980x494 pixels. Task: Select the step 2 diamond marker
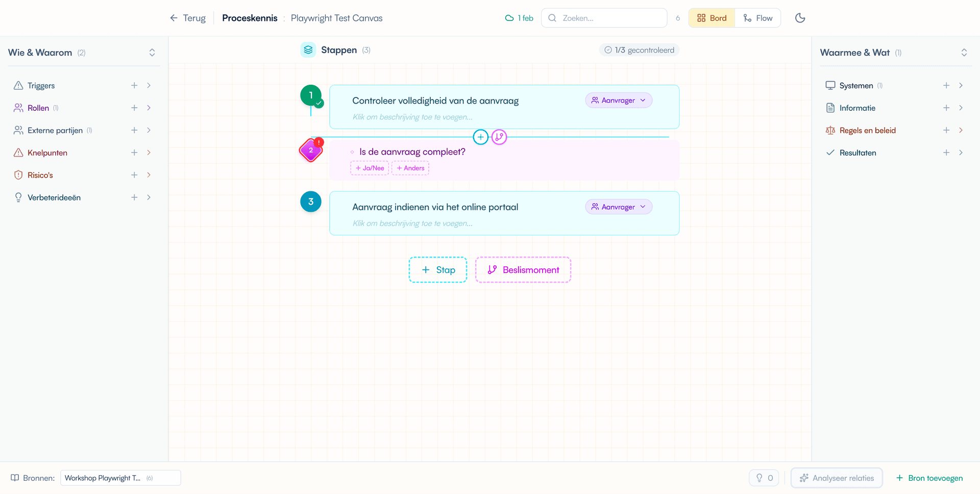click(x=310, y=151)
